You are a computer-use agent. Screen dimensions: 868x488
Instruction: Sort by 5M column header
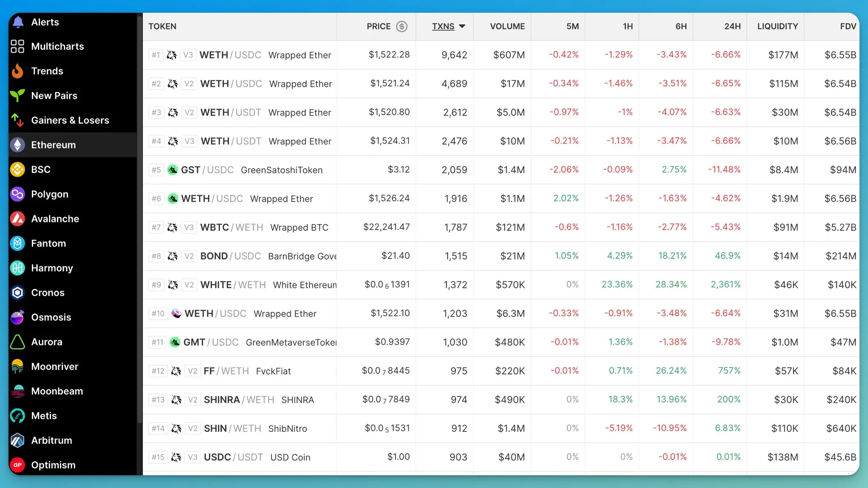572,26
